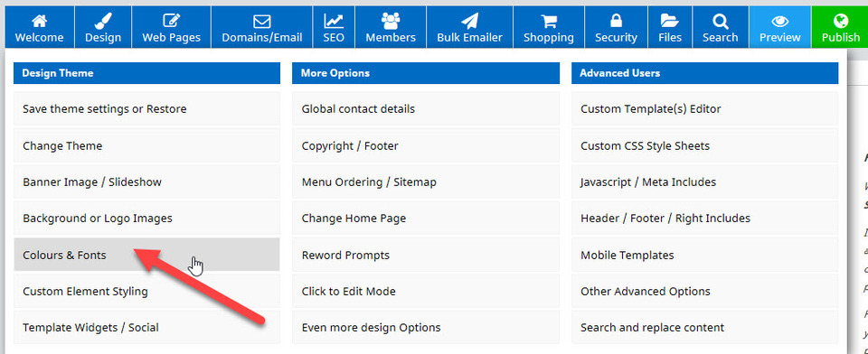Open the Search magnifier icon

(x=721, y=21)
